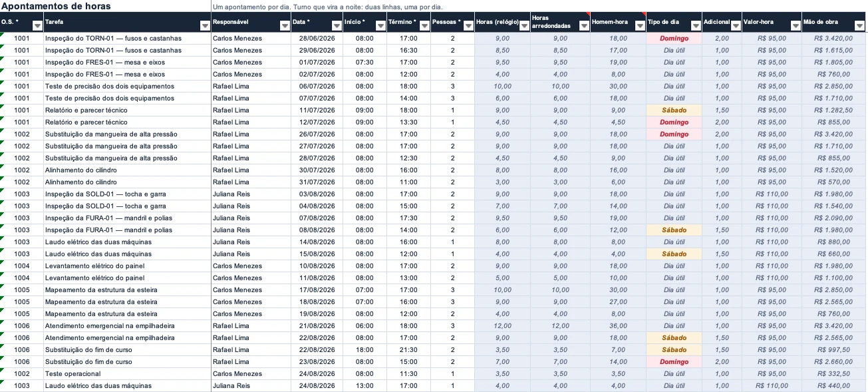This screenshot has width=868, height=392.
Task: Select 'Levantamento elétrico do painel' in the 10/08/2026 row
Action: pyautogui.click(x=128, y=266)
